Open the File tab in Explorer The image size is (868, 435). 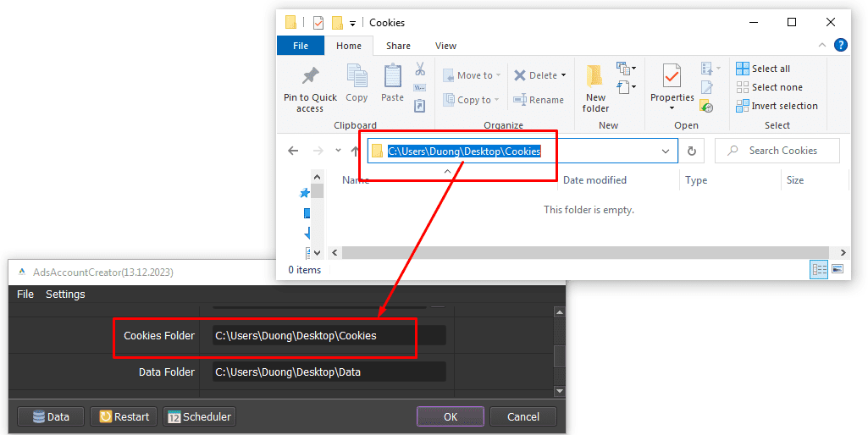tap(301, 46)
